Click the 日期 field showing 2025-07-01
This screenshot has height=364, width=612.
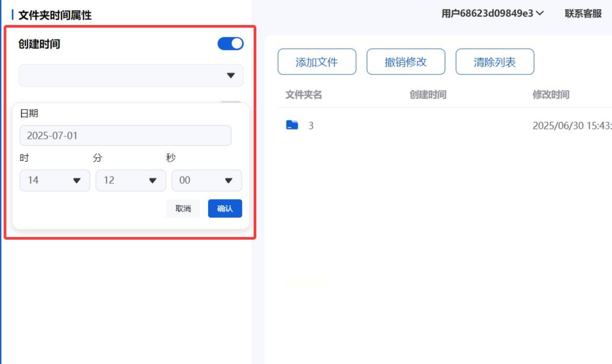(125, 135)
